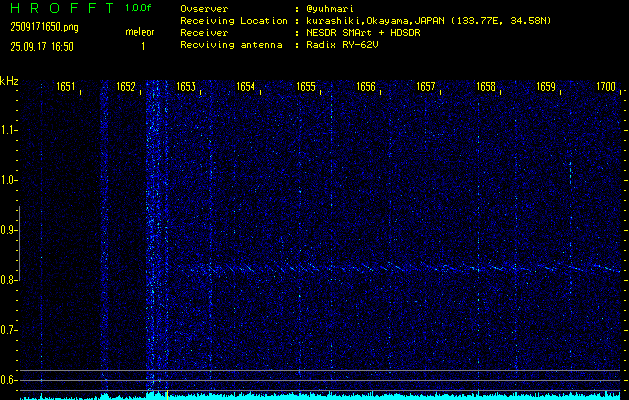Click the cyan signal power graph at bottom
The width and height of the screenshot is (629, 400).
(x=320, y=396)
